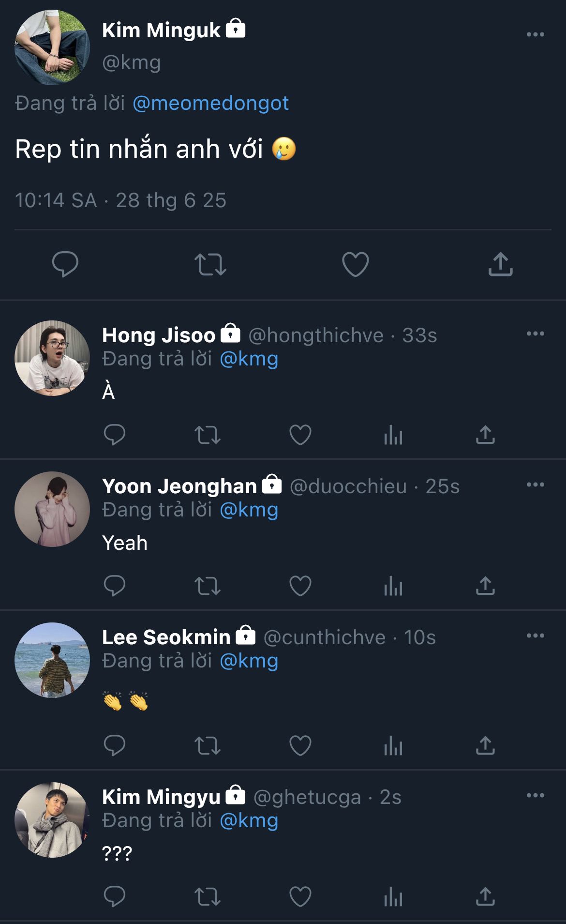The height and width of the screenshot is (924, 566).
Task: Open more options for Kim Minguk's tweet
Action: pos(535,34)
